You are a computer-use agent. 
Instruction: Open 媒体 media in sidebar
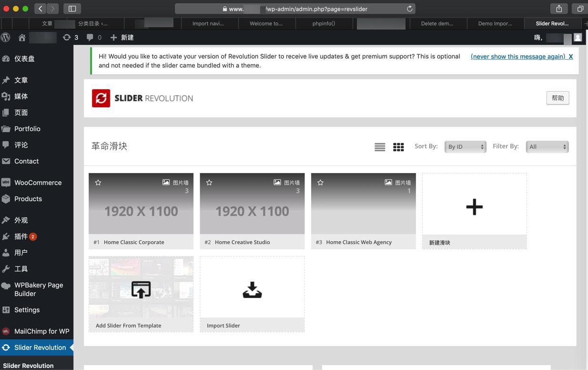pyautogui.click(x=37, y=96)
